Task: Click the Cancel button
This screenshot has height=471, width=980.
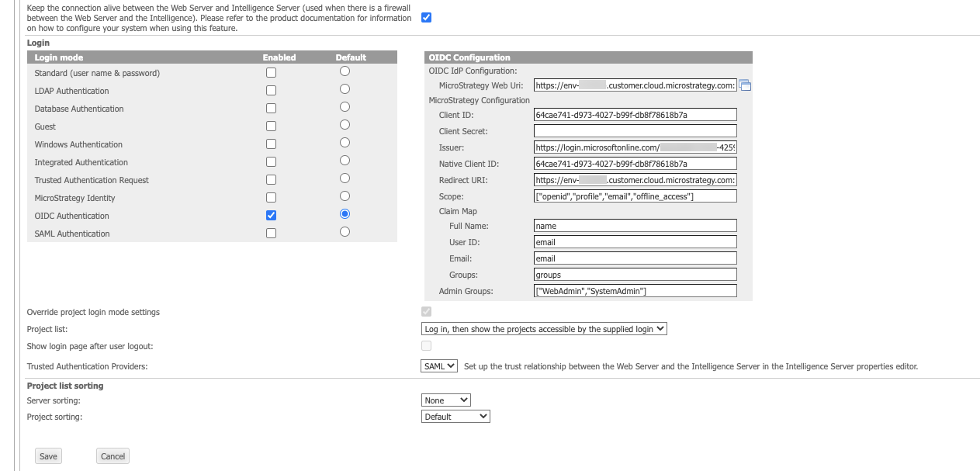Action: 113,456
